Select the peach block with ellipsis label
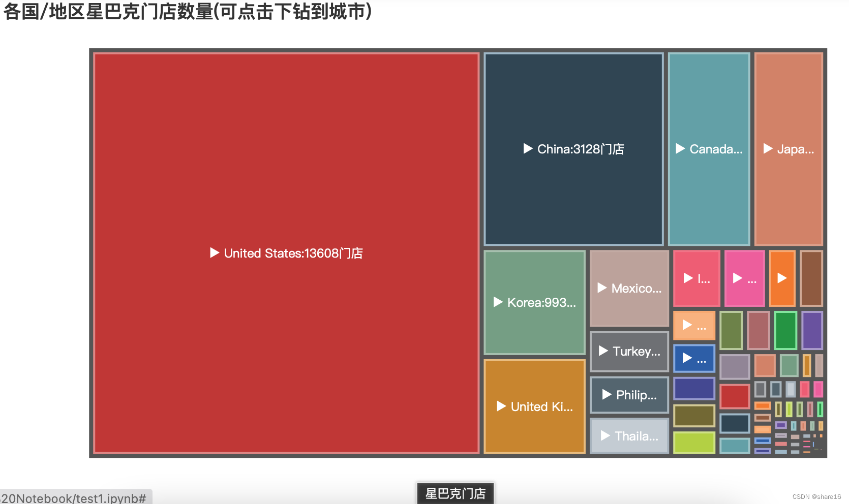Image resolution: width=849 pixels, height=504 pixels. pos(694,325)
